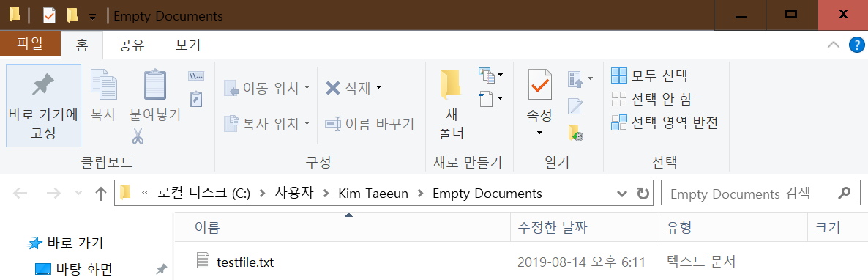
Task: Click the testfile.txt document icon
Action: point(203,261)
